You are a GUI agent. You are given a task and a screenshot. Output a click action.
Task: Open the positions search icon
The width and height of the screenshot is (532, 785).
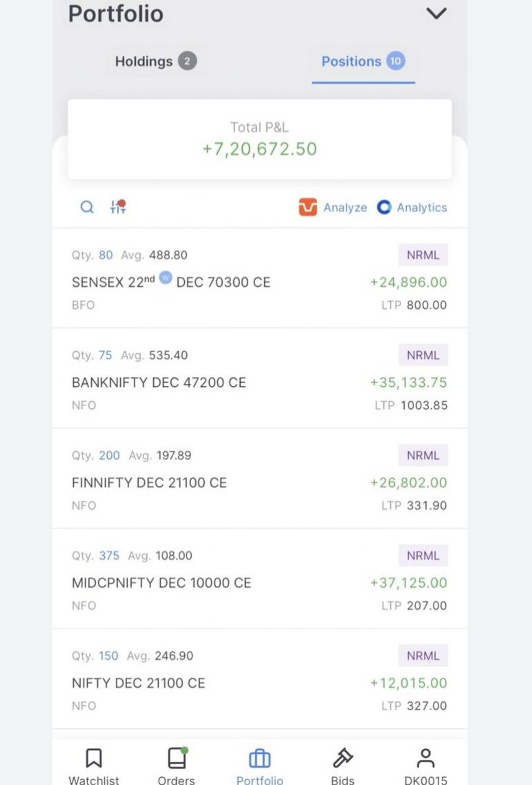click(x=87, y=207)
